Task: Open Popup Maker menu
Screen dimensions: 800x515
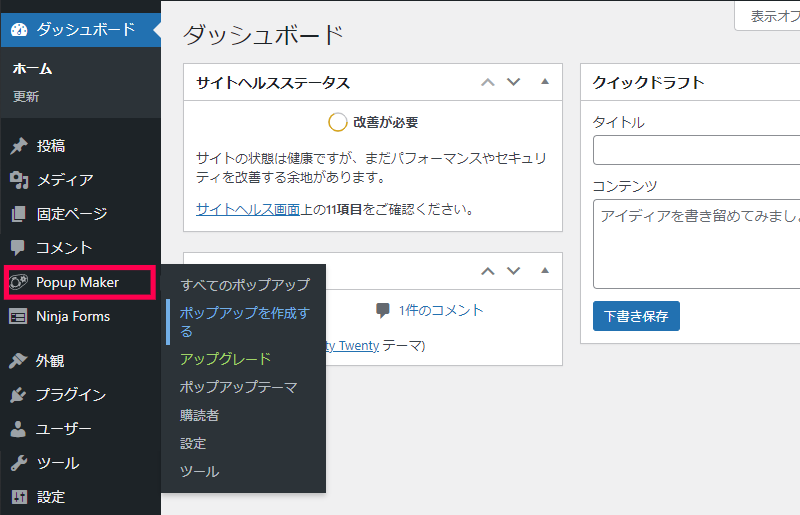Action: (x=81, y=282)
